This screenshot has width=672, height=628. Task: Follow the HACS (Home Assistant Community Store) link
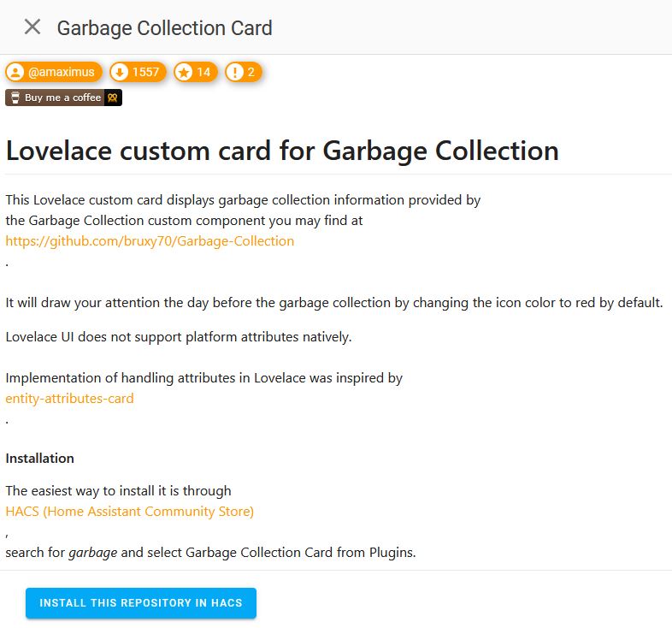tap(129, 512)
